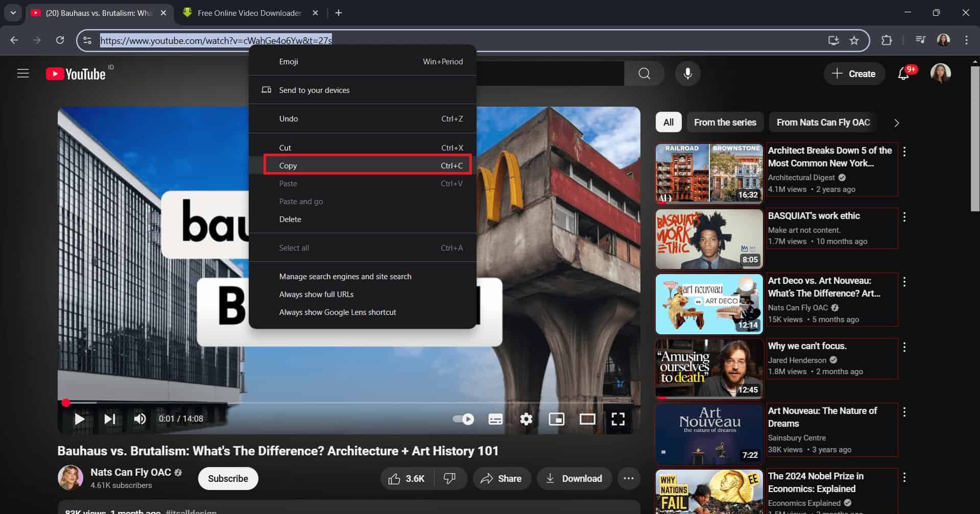Click the Subscribe button
Viewport: 980px width, 514px height.
click(x=228, y=478)
